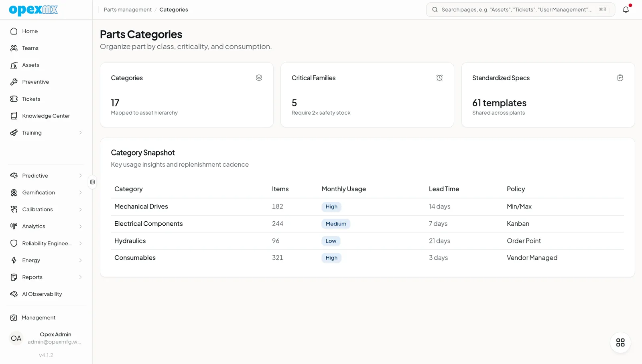This screenshot has height=364, width=642.
Task: Click the Low usage badge
Action: point(331,241)
